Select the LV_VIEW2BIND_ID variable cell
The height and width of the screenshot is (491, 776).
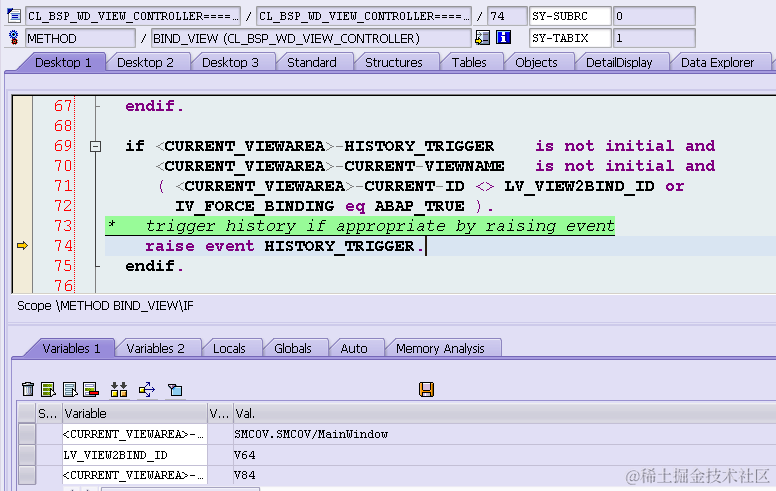click(x=134, y=454)
